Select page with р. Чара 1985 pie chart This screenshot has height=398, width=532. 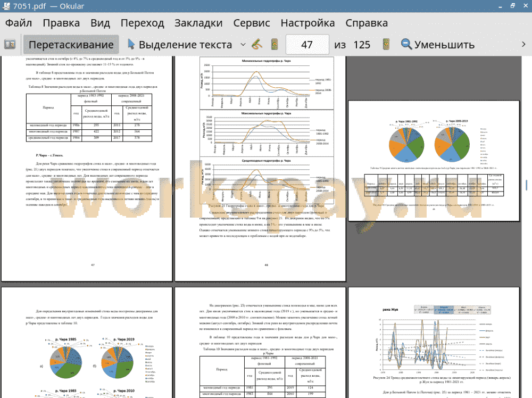click(x=87, y=343)
